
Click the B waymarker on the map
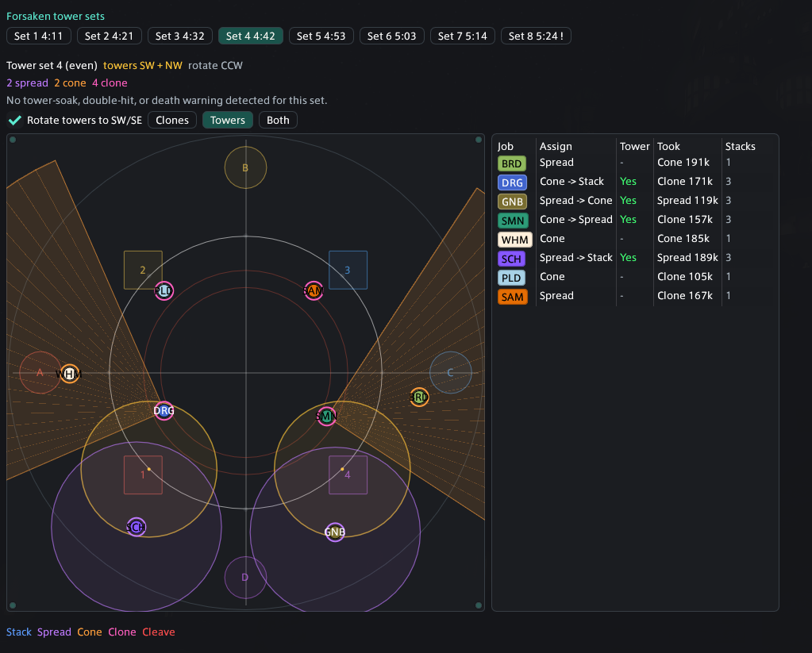click(x=245, y=167)
